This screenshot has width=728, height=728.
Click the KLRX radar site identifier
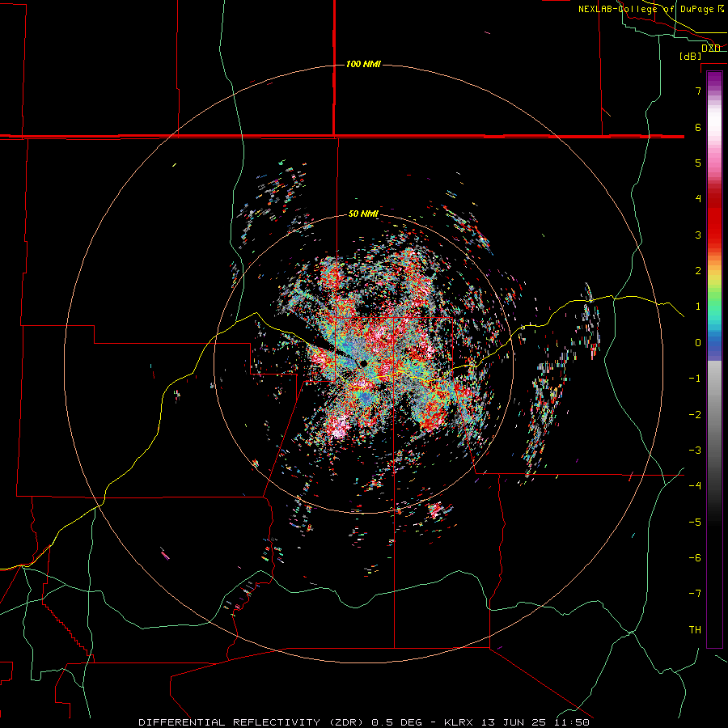click(x=460, y=722)
